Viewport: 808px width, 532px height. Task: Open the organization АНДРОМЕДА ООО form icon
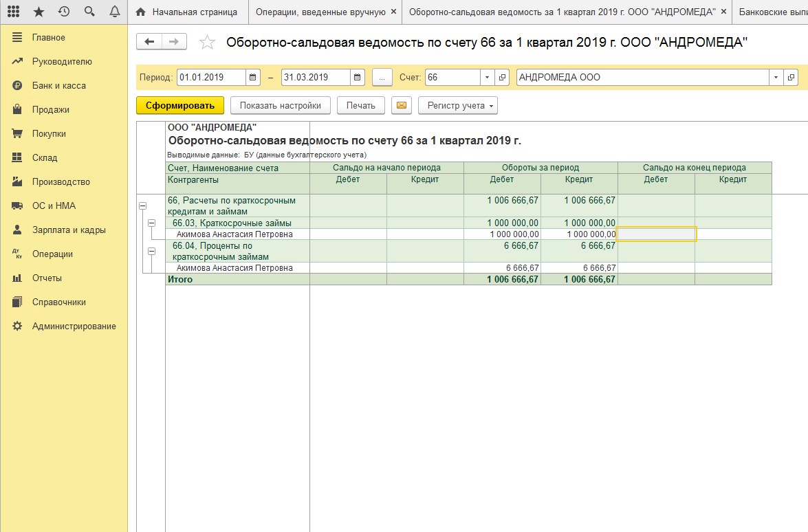791,77
